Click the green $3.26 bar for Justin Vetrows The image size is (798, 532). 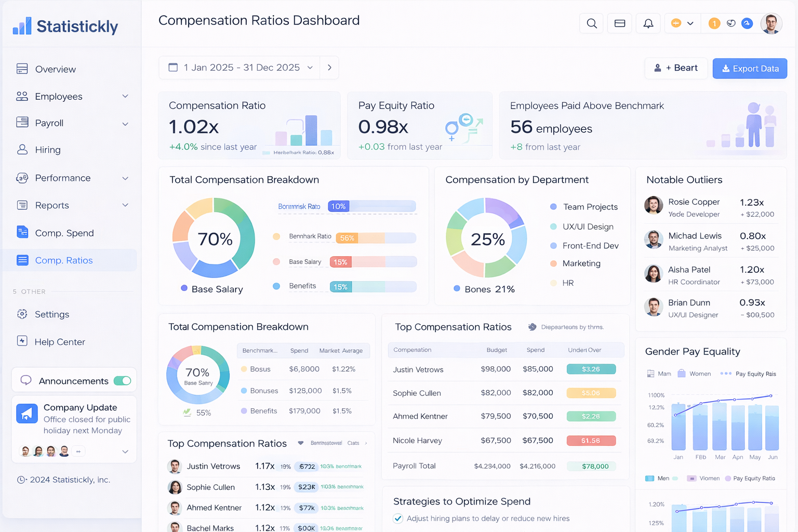[591, 369]
